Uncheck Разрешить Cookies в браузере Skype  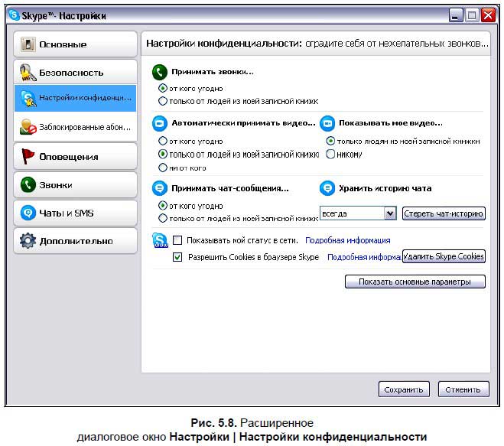pos(178,258)
